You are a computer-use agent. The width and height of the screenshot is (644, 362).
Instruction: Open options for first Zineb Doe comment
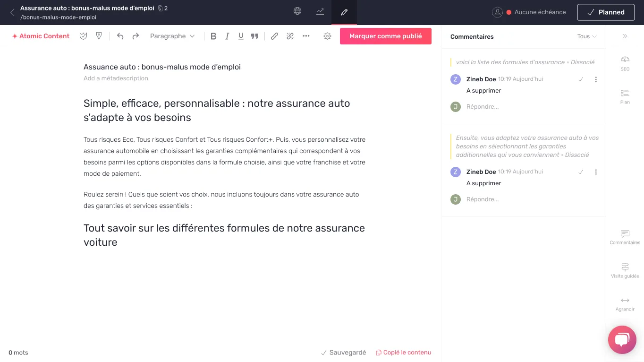(x=596, y=79)
